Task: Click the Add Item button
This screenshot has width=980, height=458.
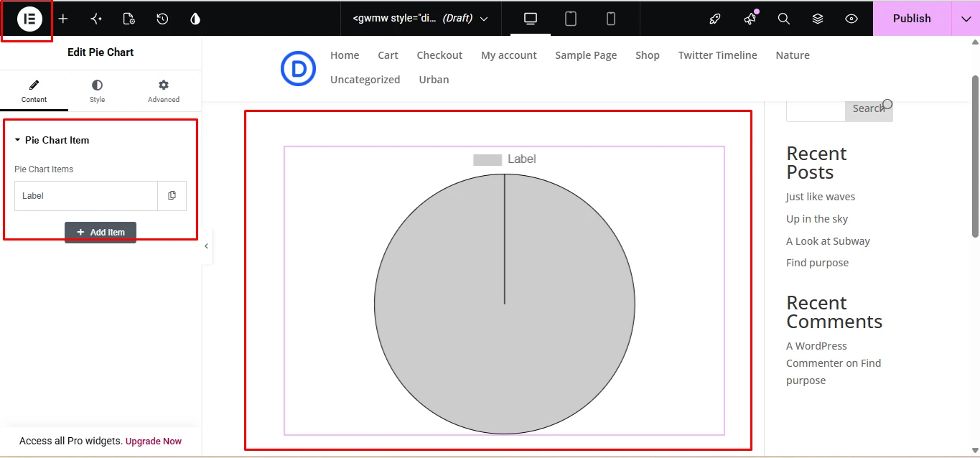Action: 101,233
